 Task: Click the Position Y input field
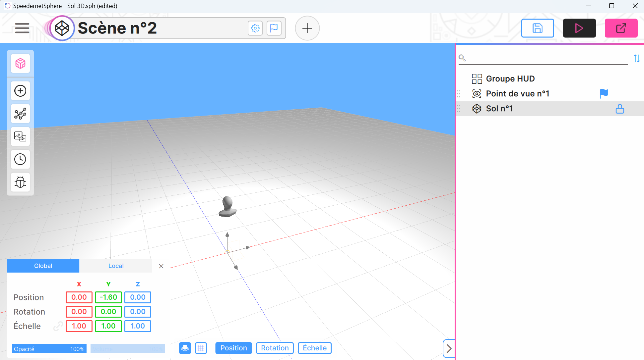(108, 297)
